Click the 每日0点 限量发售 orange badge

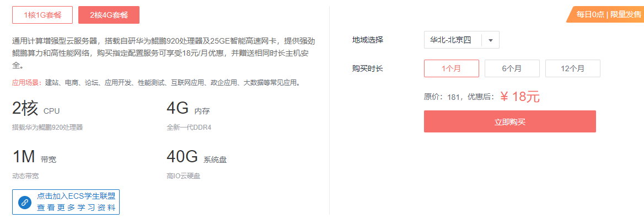pos(605,14)
